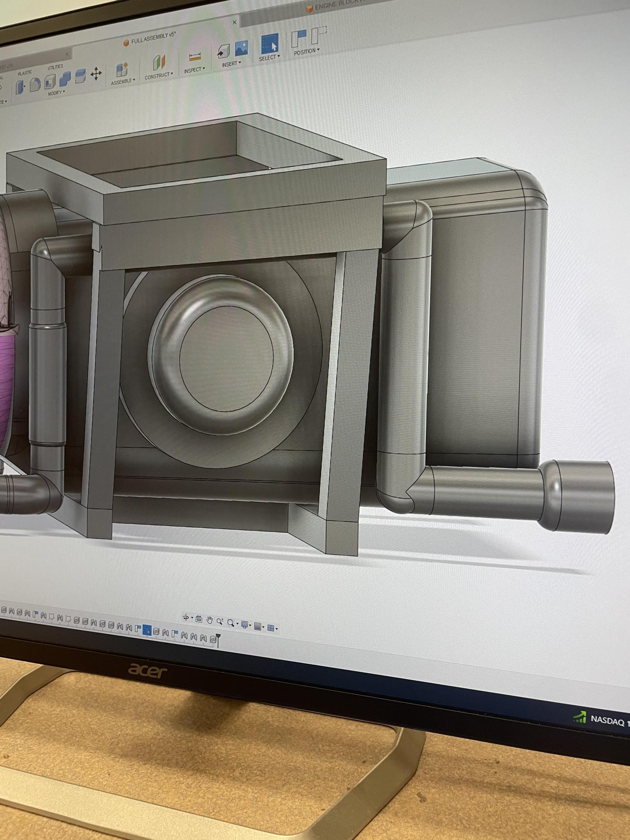Close the document tab ending v11
This screenshot has height=840, width=630.
click(67, 54)
